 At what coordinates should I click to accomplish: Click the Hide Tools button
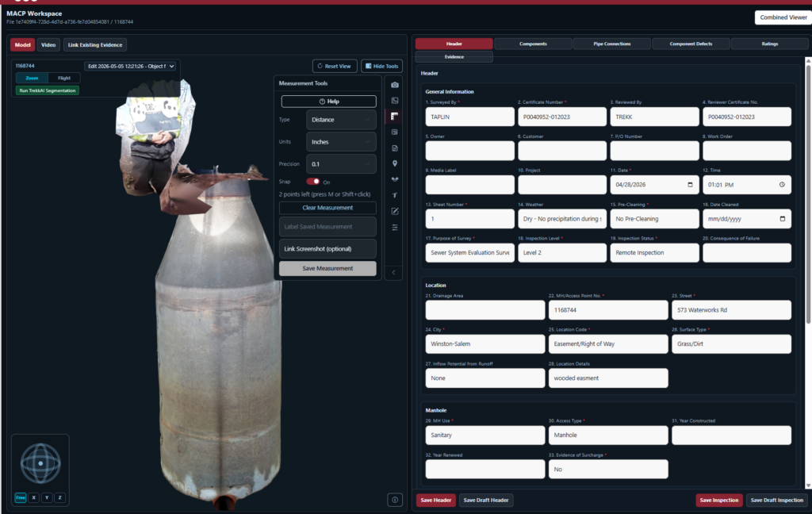pyautogui.click(x=381, y=66)
